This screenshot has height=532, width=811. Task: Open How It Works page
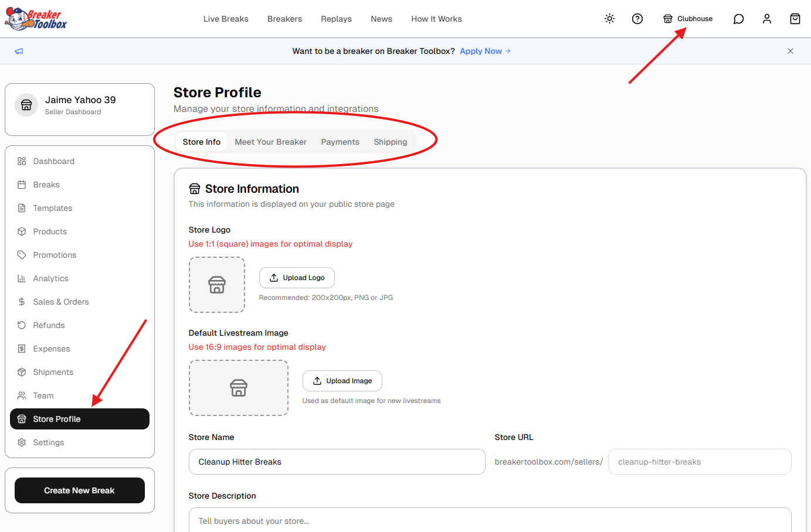[x=436, y=19]
